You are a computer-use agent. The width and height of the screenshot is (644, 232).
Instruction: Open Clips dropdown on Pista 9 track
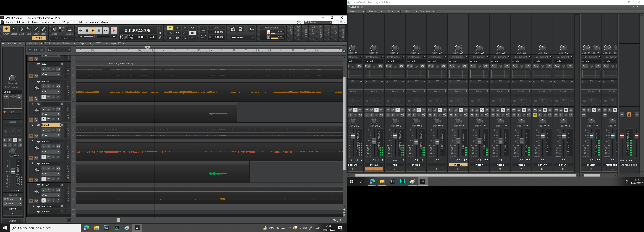(x=51, y=195)
